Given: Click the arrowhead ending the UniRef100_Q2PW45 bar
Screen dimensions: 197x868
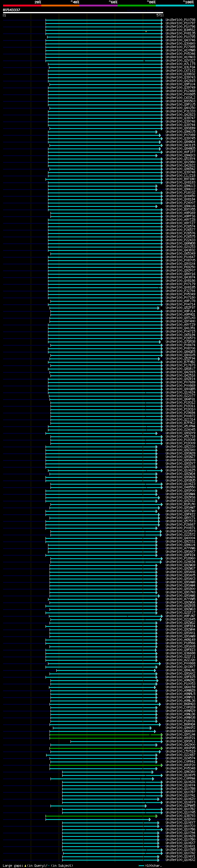Looking at the screenshot, I should click(146, 806).
